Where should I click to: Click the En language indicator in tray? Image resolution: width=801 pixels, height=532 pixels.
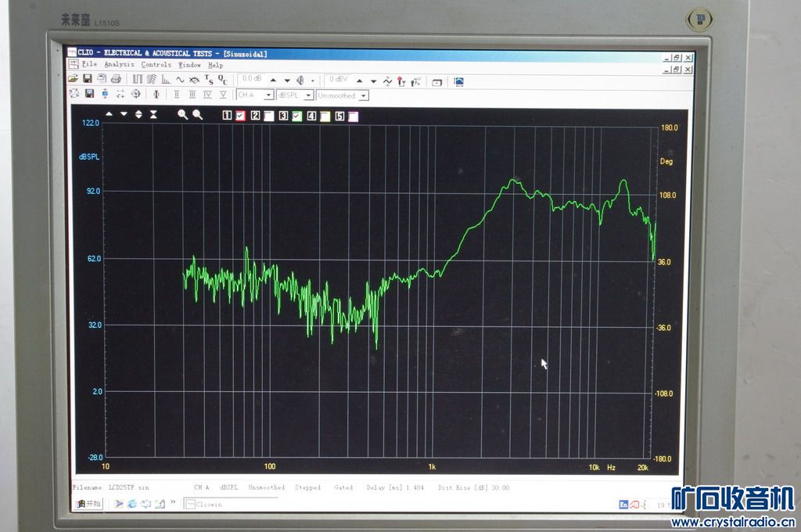point(623,505)
